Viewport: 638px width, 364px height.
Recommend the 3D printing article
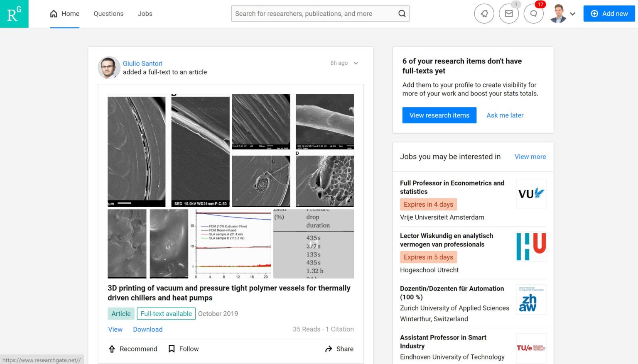(133, 349)
